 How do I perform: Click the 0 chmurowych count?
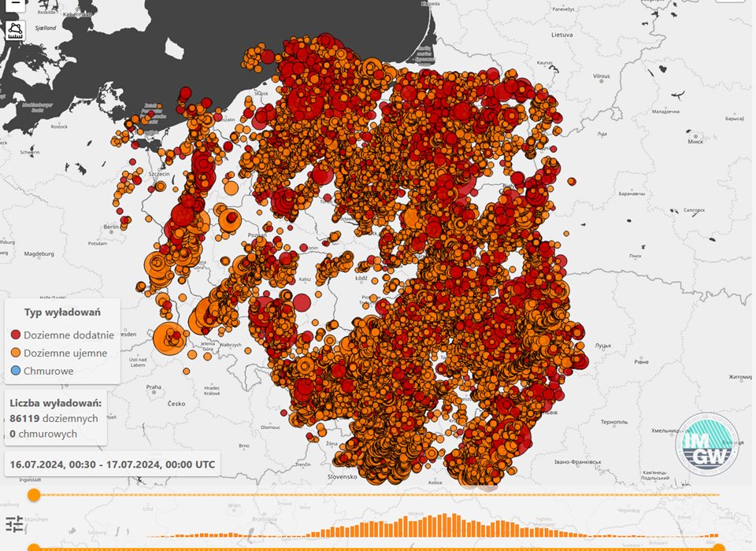tap(43, 434)
